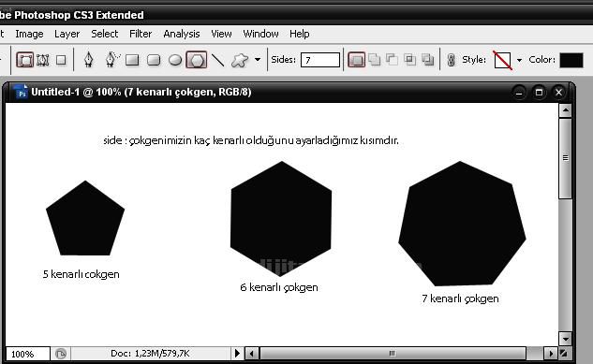Click the black Color swatch
Image resolution: width=593 pixels, height=364 pixels.
571,60
